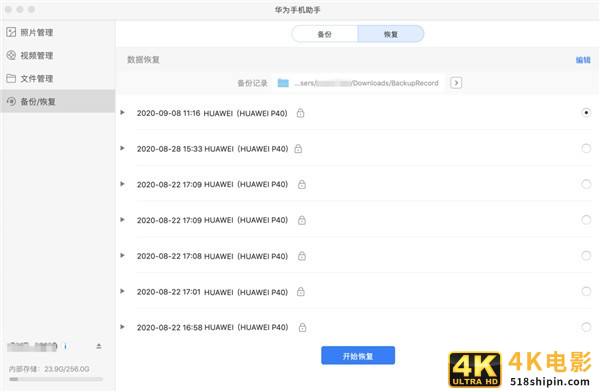The height and width of the screenshot is (392, 600).
Task: Click the lock icon on the 2020-08-22 17:01 backup
Action: 301,292
